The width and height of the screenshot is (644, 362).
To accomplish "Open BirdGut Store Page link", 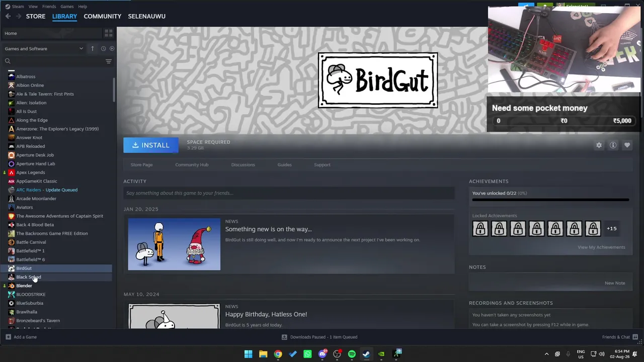I will (141, 165).
